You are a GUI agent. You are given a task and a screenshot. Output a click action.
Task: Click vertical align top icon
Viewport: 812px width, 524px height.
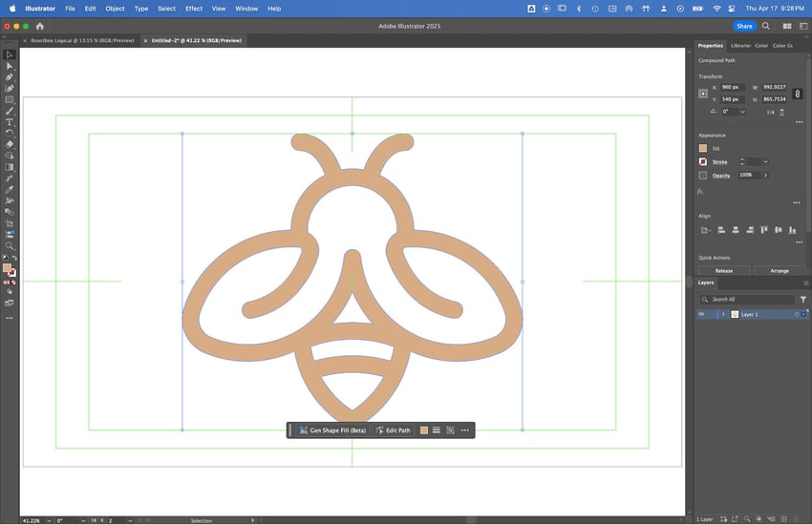[764, 230]
